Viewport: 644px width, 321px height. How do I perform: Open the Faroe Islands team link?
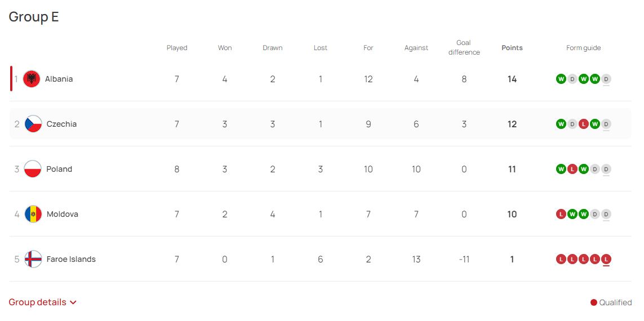(71, 259)
